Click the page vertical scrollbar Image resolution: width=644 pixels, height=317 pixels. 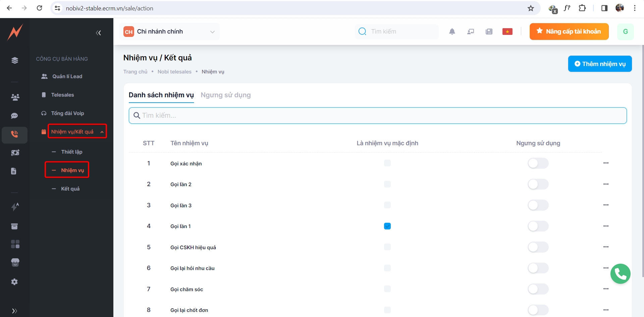click(x=642, y=161)
